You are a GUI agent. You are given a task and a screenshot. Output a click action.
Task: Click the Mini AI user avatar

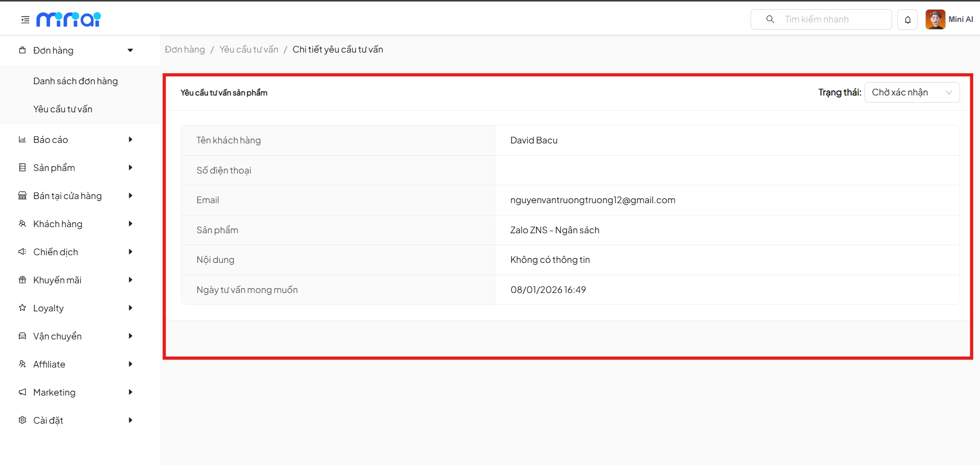point(935,20)
